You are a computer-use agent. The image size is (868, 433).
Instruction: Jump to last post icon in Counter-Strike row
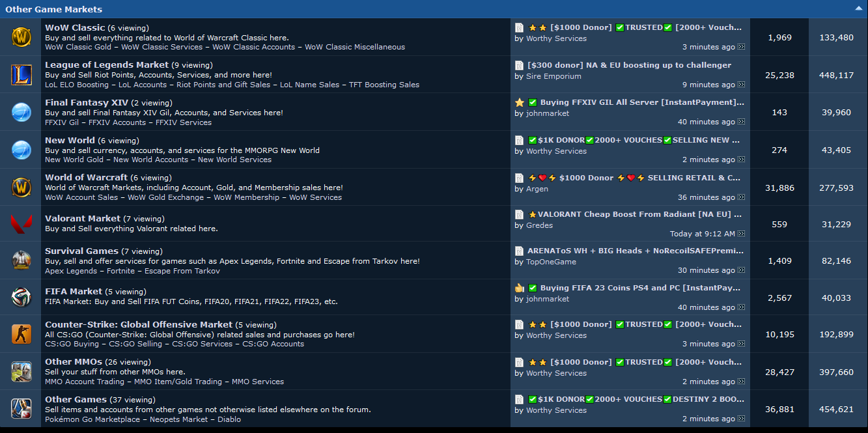coord(742,344)
